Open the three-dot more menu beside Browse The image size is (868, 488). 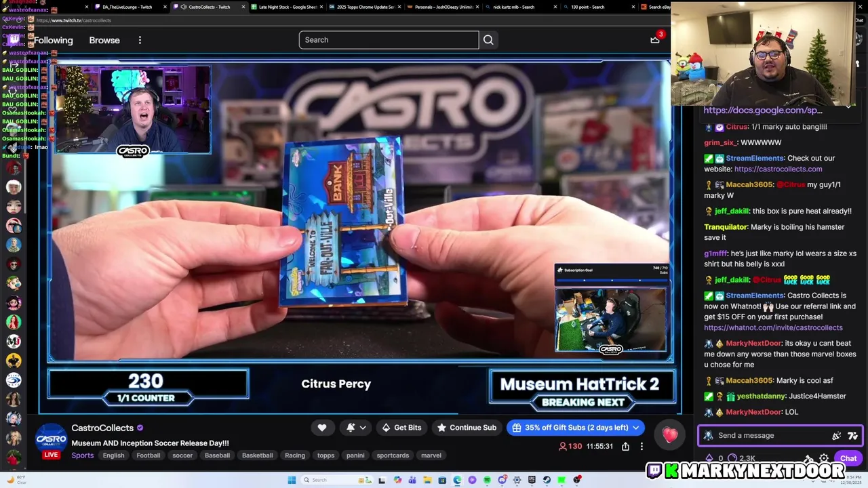(140, 40)
